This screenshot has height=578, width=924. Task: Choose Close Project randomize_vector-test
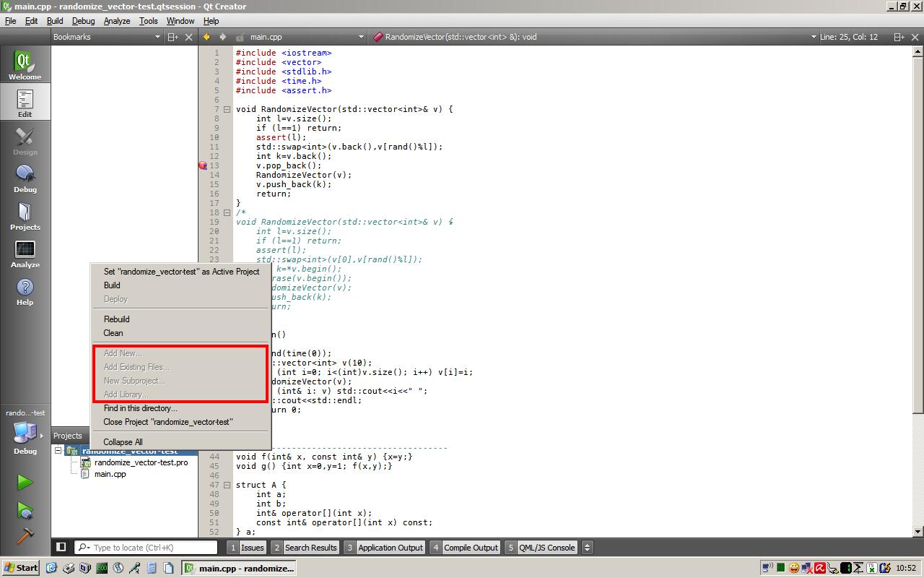pos(180,422)
